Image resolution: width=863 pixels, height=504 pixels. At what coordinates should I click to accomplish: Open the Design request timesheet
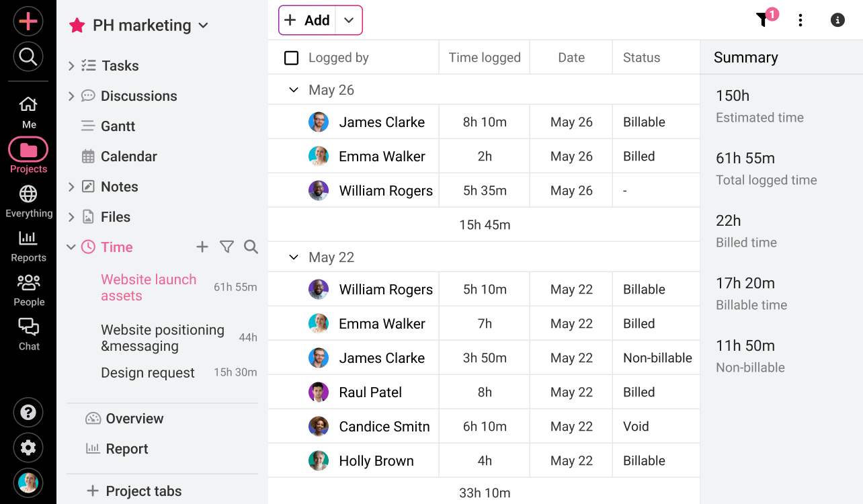coord(147,372)
